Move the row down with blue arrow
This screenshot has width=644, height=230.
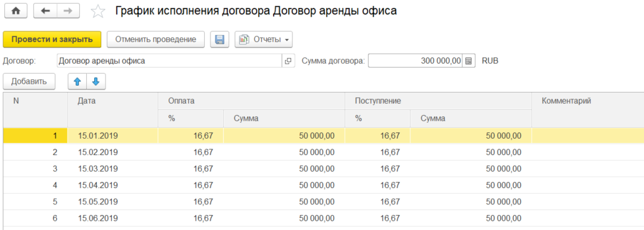pyautogui.click(x=96, y=82)
